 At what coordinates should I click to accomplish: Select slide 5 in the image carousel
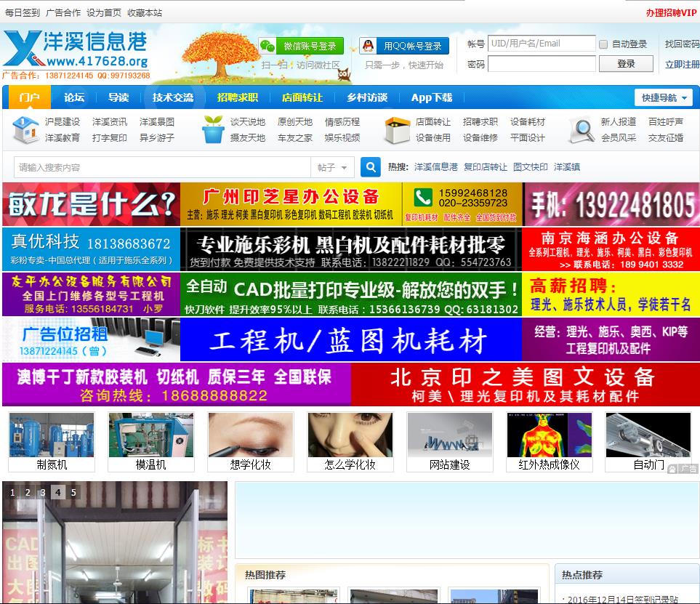[73, 492]
